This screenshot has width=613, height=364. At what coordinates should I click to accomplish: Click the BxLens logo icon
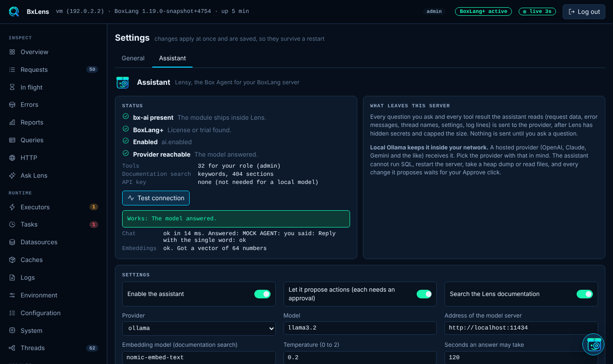pyautogui.click(x=14, y=11)
